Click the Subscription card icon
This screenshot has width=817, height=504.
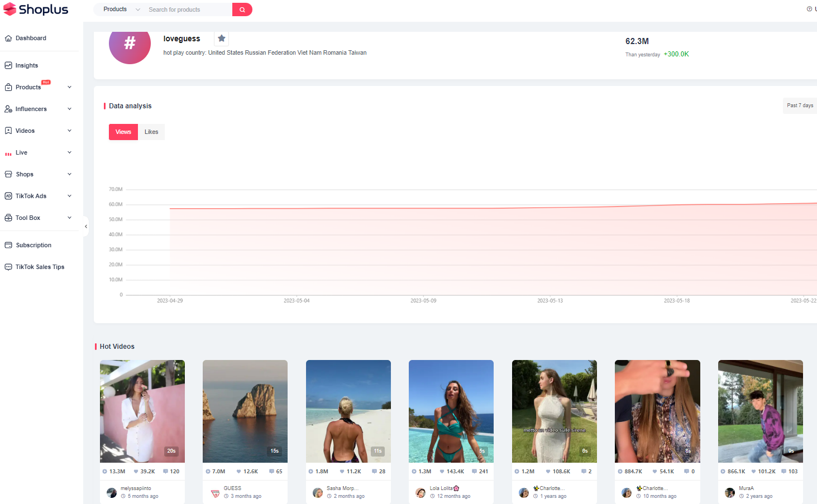click(8, 245)
